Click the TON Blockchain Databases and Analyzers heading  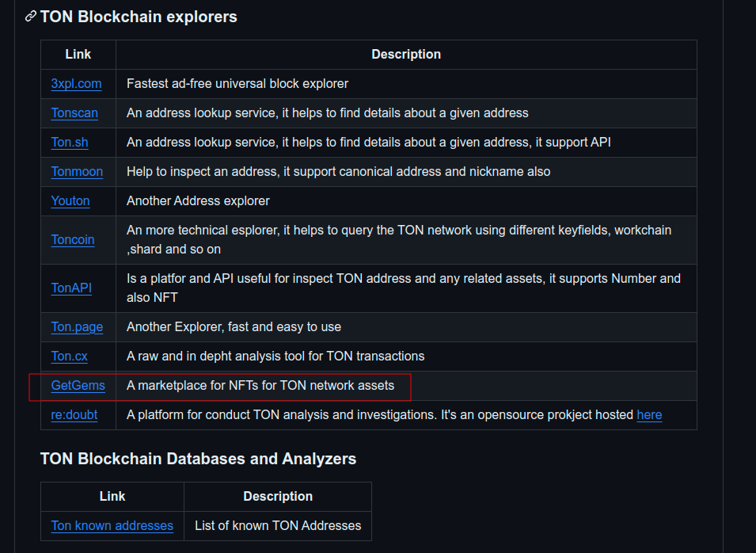click(198, 459)
